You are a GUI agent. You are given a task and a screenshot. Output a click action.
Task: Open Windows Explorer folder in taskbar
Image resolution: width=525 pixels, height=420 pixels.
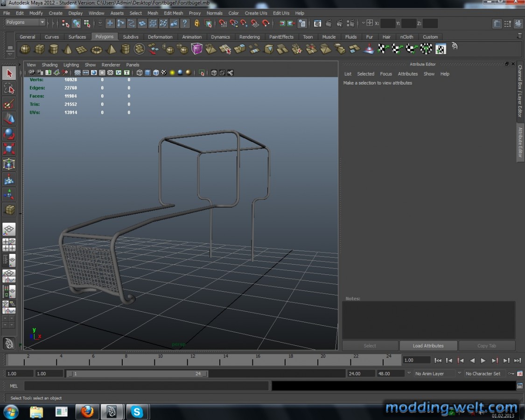[x=36, y=412]
